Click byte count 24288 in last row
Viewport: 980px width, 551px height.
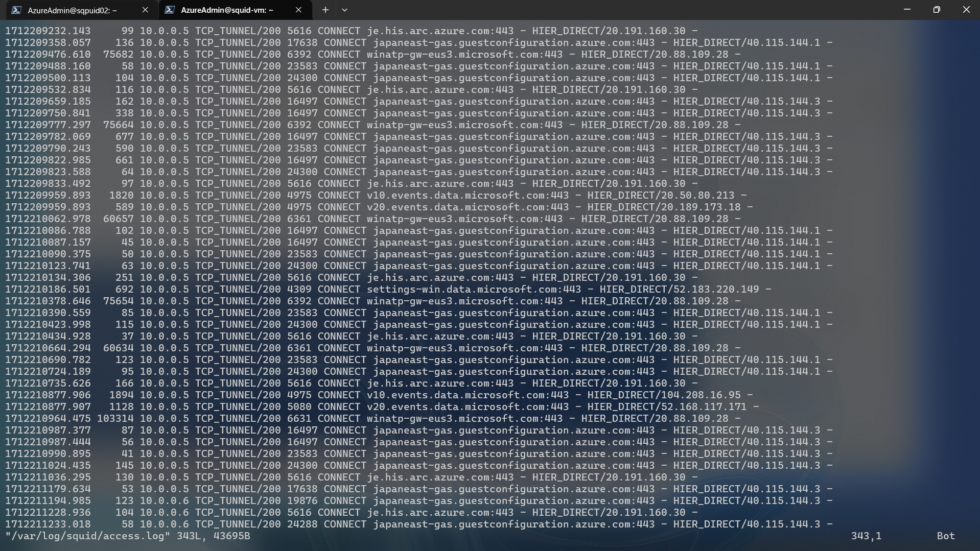click(302, 524)
